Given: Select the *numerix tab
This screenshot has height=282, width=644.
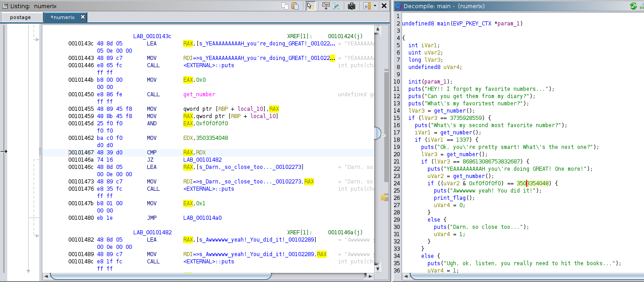Looking at the screenshot, I should point(63,17).
